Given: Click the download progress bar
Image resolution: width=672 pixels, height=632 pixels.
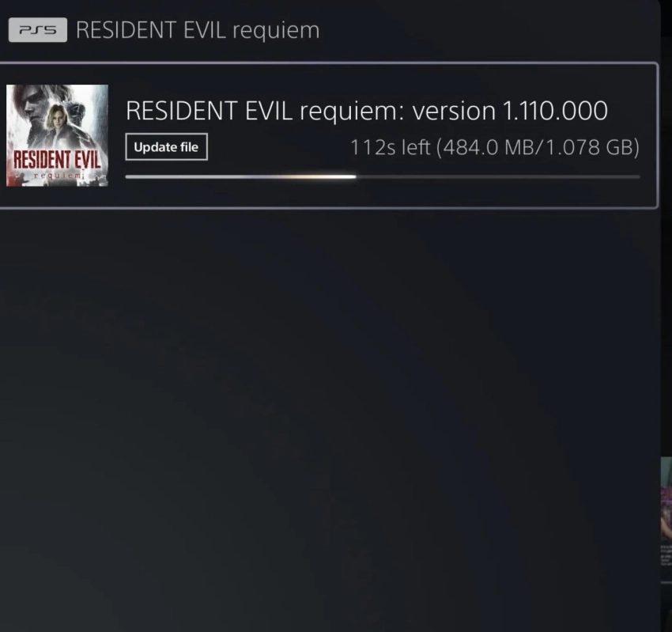Looking at the screenshot, I should (383, 176).
